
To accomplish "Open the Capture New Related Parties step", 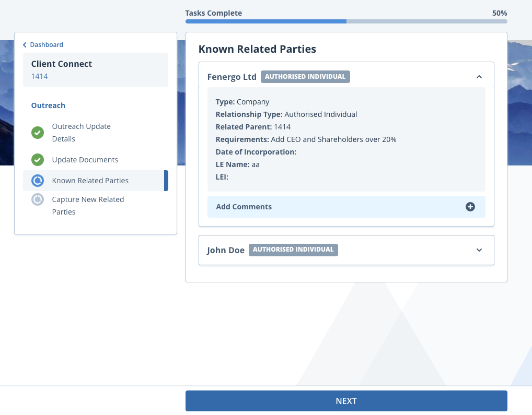I will tap(88, 205).
